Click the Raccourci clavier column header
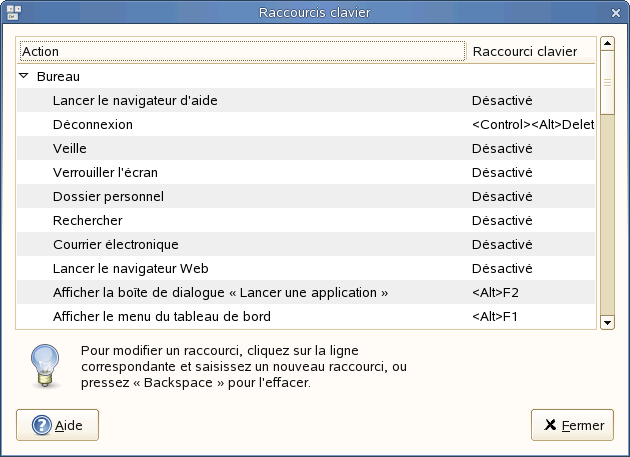This screenshot has width=630, height=457. coord(531,51)
